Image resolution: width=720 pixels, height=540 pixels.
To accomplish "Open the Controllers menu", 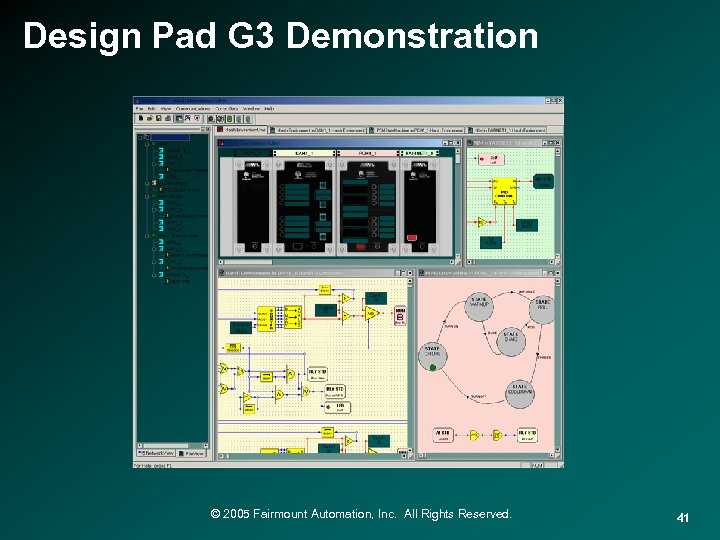I will coord(226,109).
